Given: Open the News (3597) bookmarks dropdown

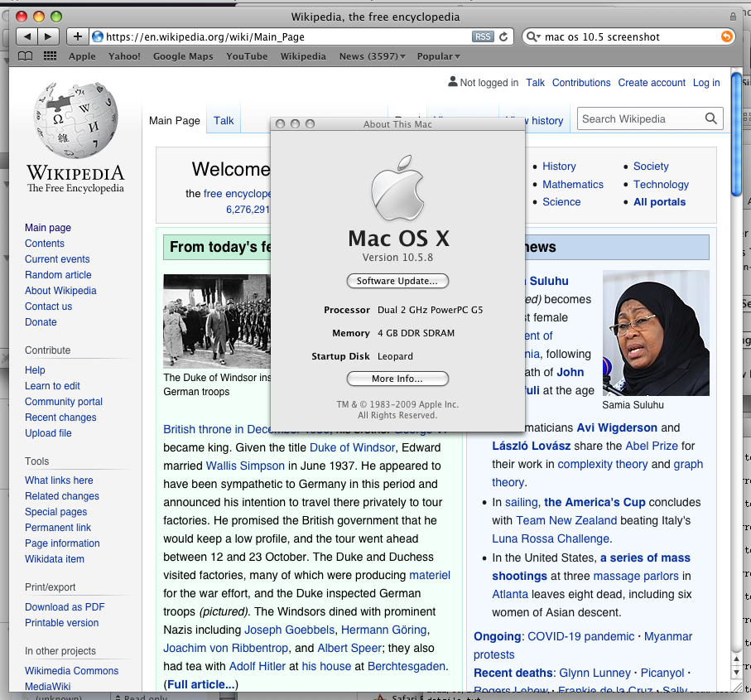Looking at the screenshot, I should click(372, 56).
